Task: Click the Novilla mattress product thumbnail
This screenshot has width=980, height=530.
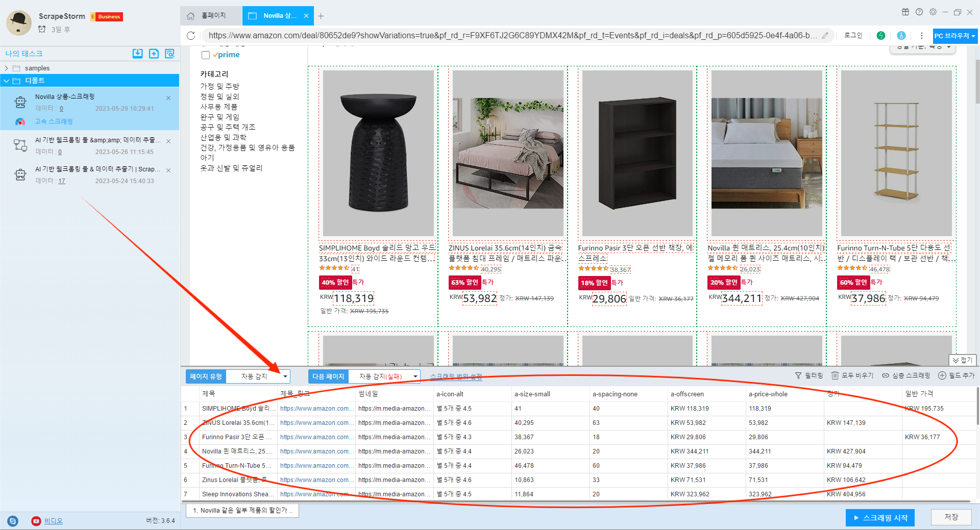Action: [x=767, y=153]
